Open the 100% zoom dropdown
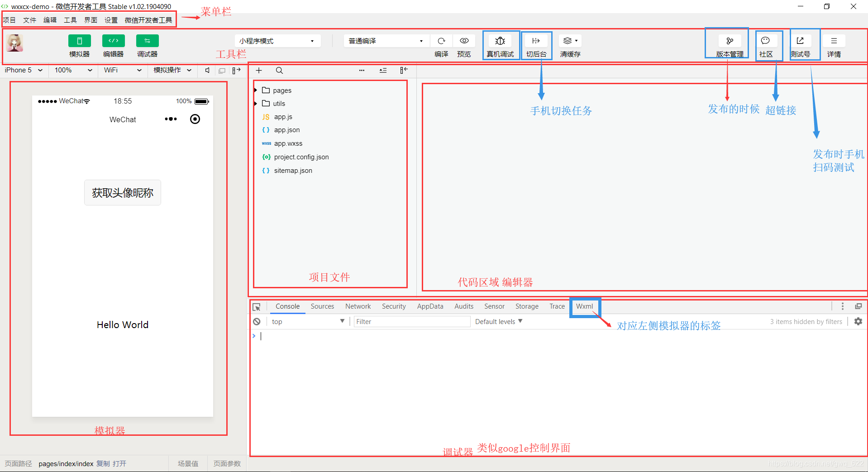This screenshot has height=472, width=868. pos(73,70)
